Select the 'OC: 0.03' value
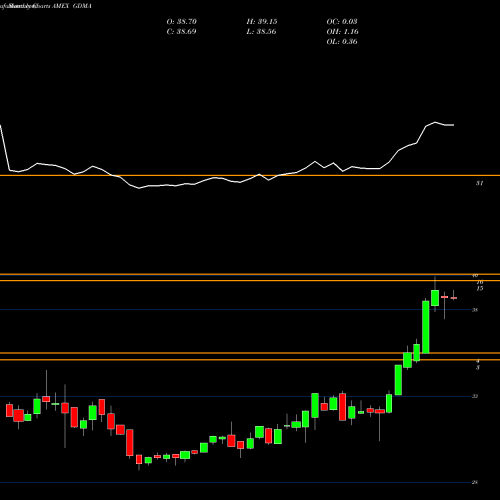Image resolution: width=500 pixels, height=500 pixels. [x=342, y=22]
